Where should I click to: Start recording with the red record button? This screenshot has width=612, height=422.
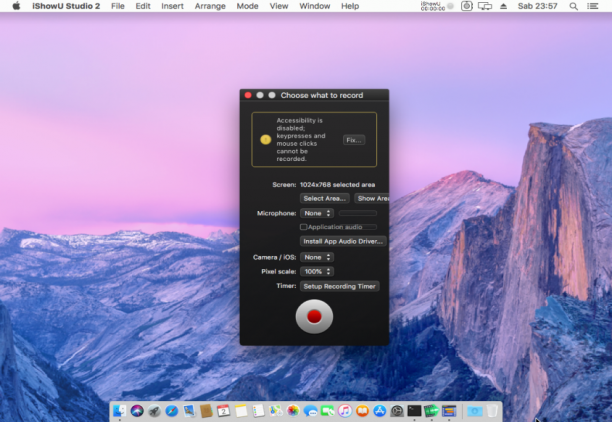coord(314,317)
